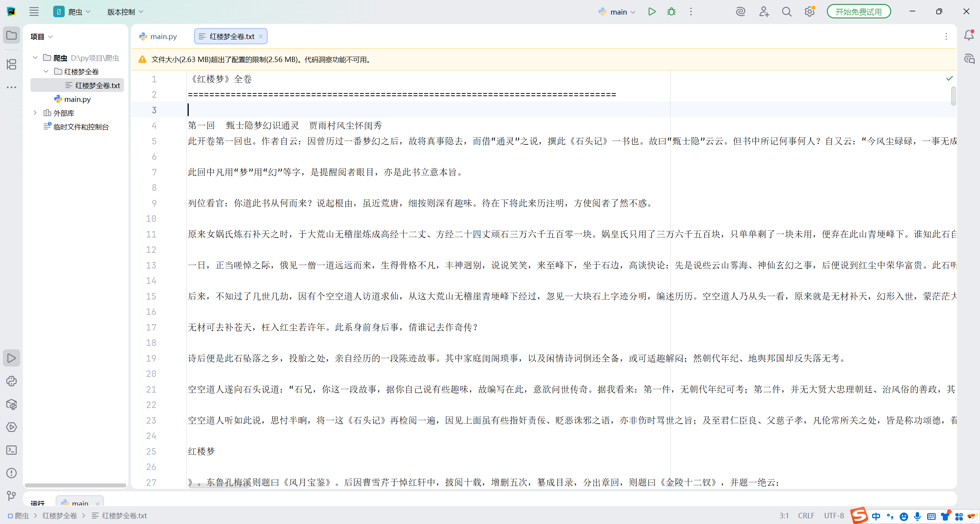Collapse the 红楼梦全卷 folder node
Viewport: 980px width, 524px height.
(46, 71)
